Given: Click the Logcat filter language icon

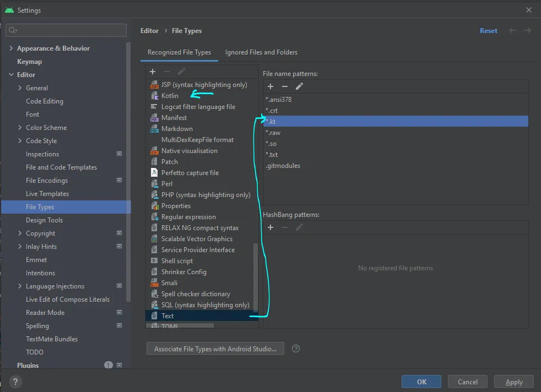Looking at the screenshot, I should click(154, 106).
